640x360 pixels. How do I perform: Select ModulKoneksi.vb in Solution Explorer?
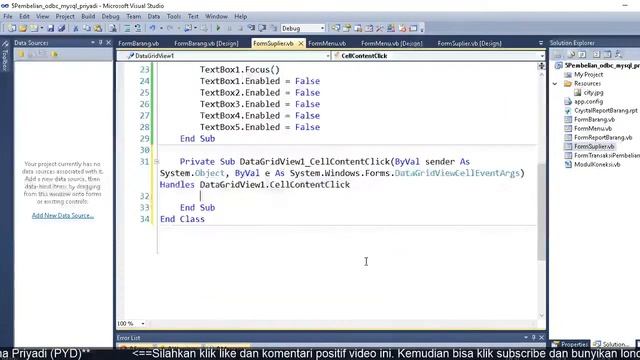[597, 164]
